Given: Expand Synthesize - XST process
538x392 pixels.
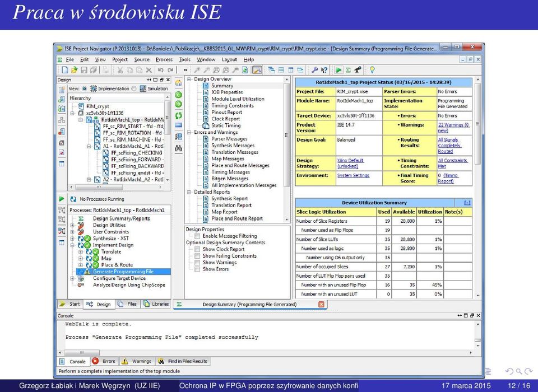Looking at the screenshot, I should point(72,239).
